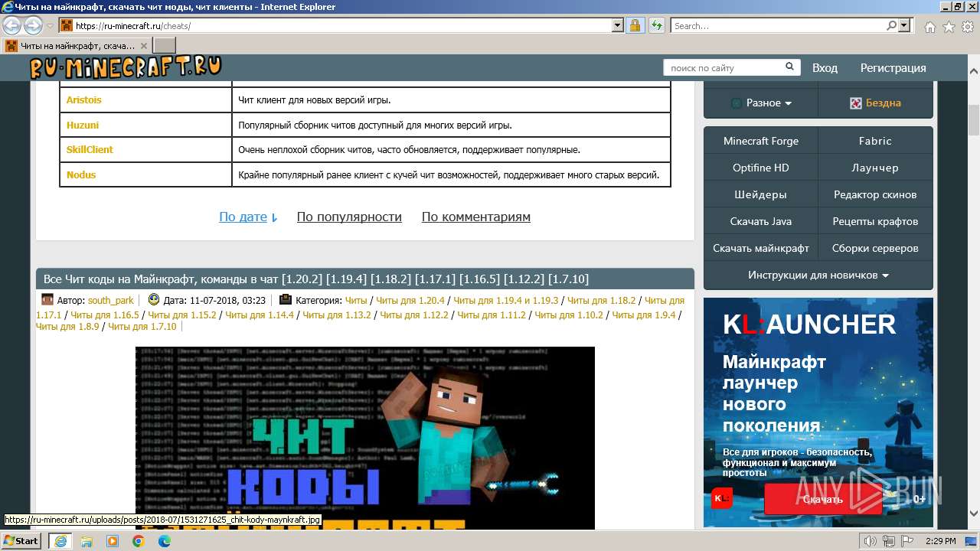Click the ru-minecraft.ru site logo

click(126, 67)
